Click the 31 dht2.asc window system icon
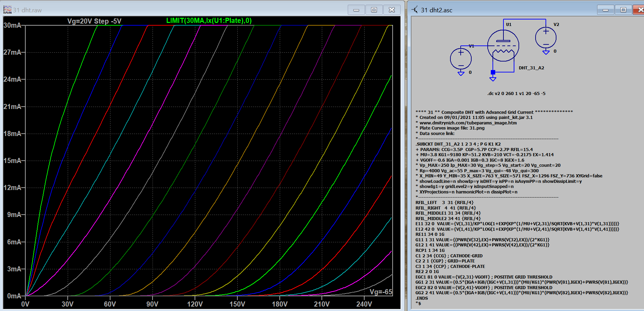This screenshot has width=644, height=311. point(415,10)
